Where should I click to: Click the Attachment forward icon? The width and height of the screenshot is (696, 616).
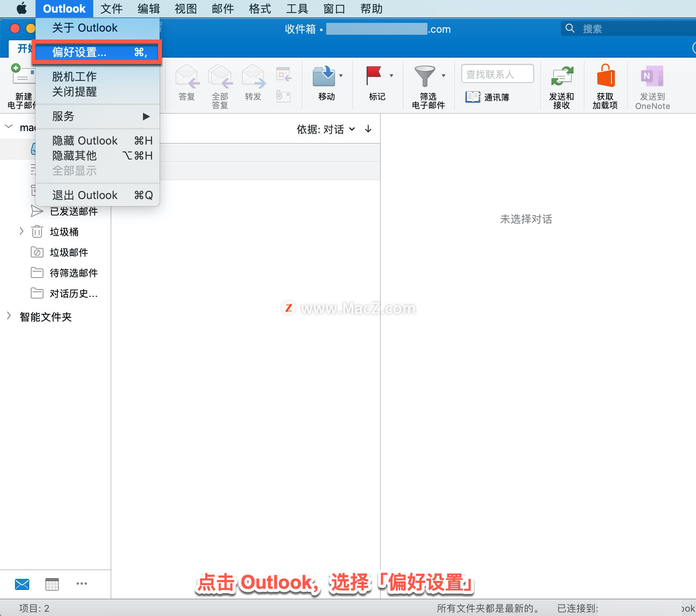283,96
